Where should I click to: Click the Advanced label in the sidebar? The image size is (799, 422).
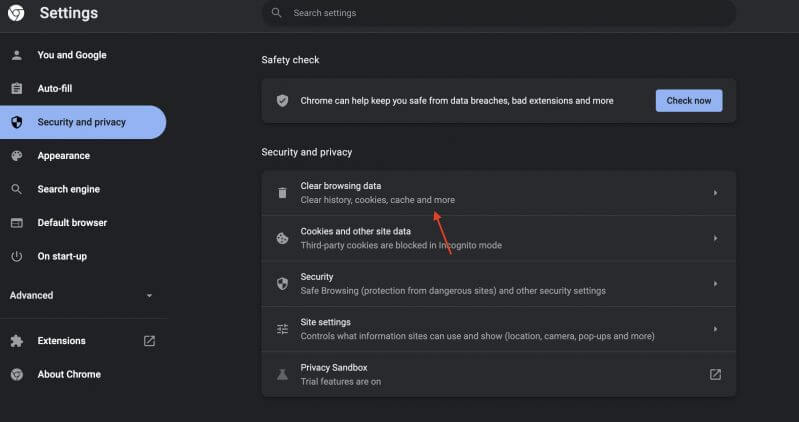[31, 296]
